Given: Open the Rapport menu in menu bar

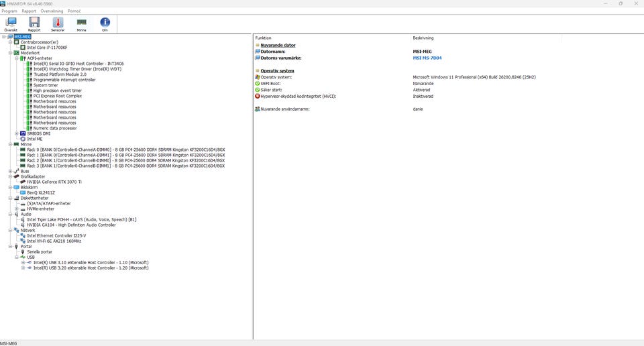Looking at the screenshot, I should [29, 11].
